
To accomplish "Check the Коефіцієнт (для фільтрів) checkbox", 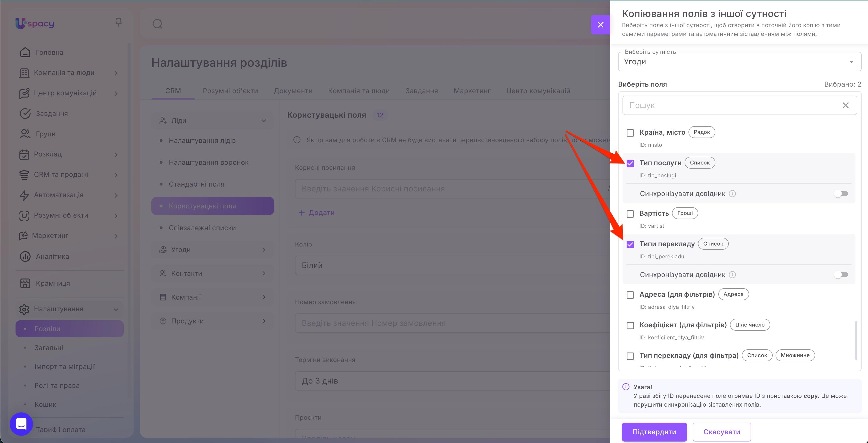I will (x=630, y=325).
